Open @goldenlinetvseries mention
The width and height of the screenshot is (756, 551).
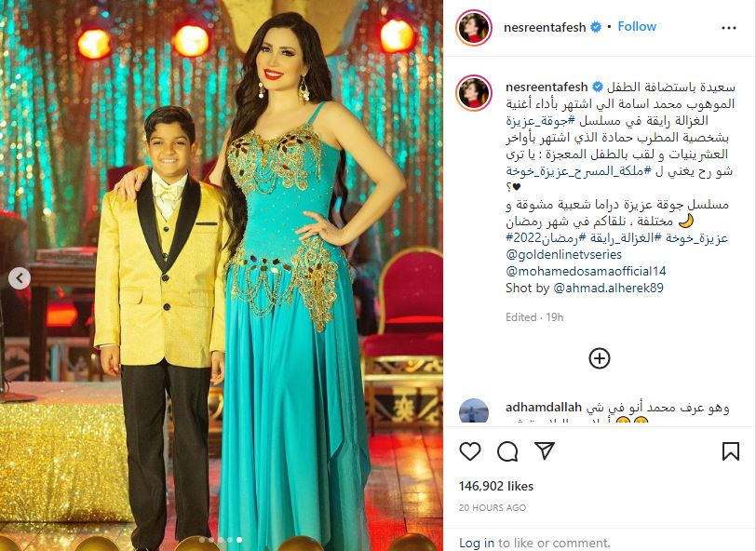563,254
